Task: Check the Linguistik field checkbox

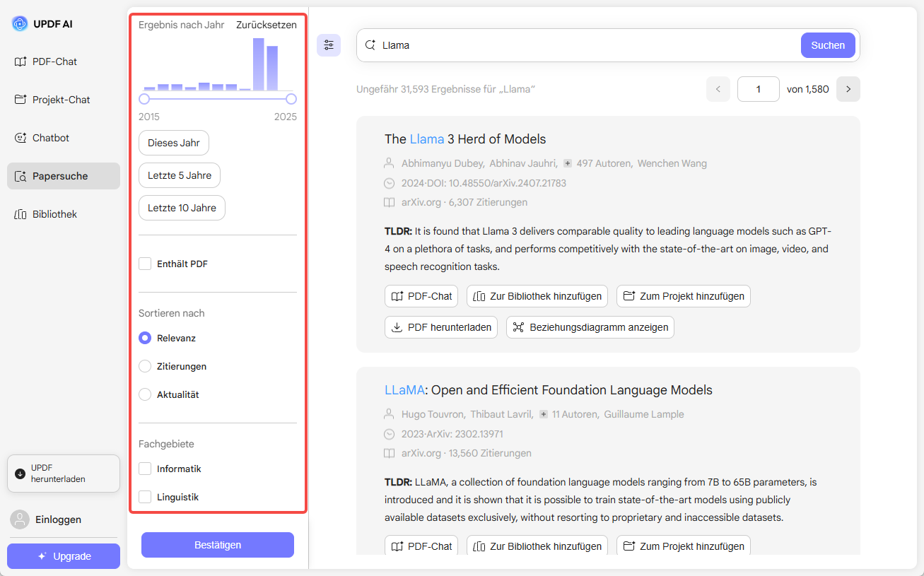Action: coord(145,497)
